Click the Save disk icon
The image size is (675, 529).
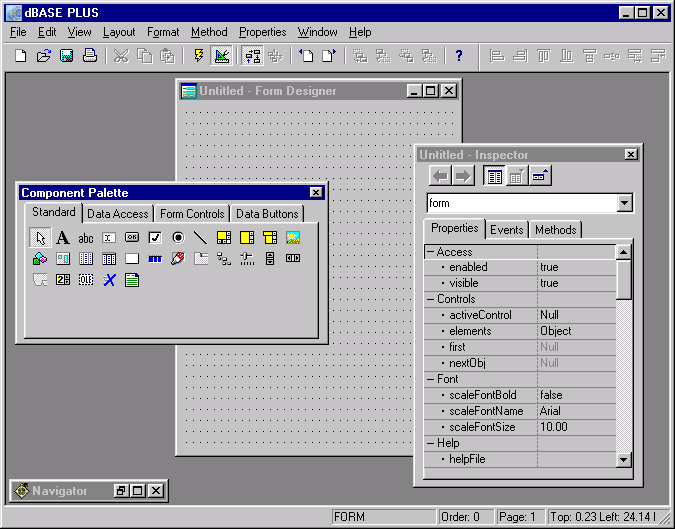coord(66,56)
